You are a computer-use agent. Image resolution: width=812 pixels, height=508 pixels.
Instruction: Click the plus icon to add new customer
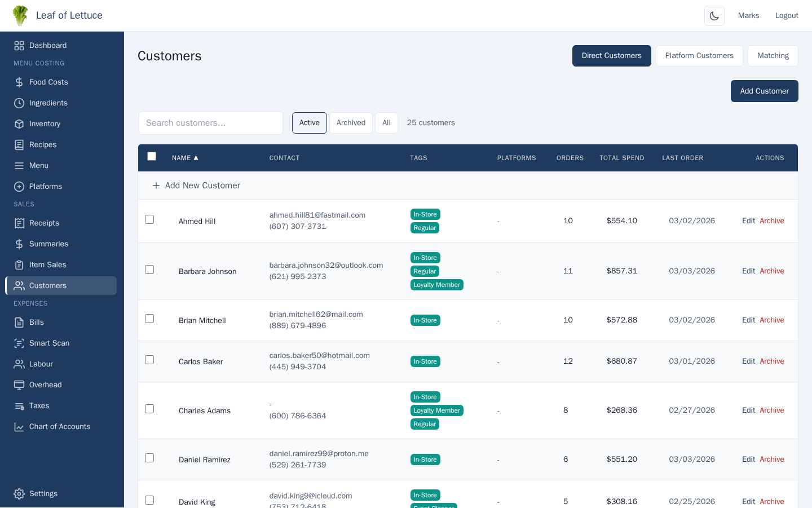click(x=156, y=185)
